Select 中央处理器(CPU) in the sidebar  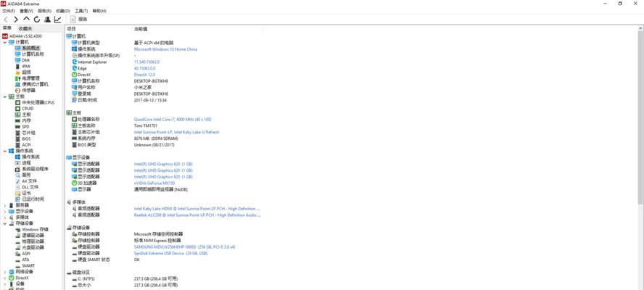coord(38,102)
